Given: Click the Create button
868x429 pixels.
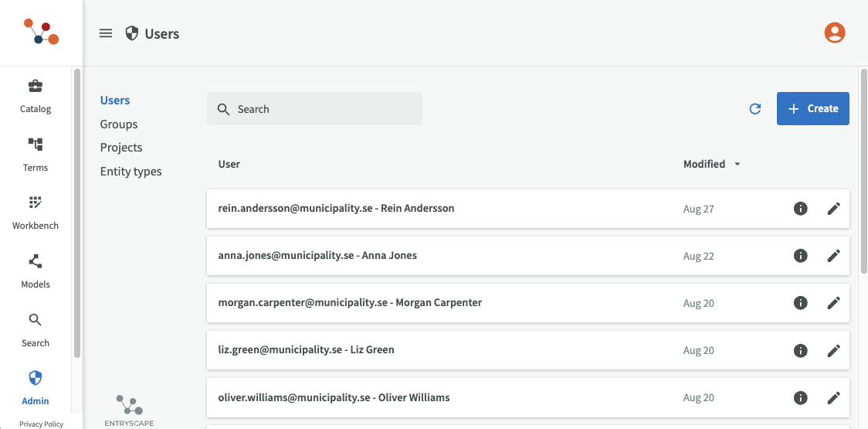Looking at the screenshot, I should coord(812,109).
